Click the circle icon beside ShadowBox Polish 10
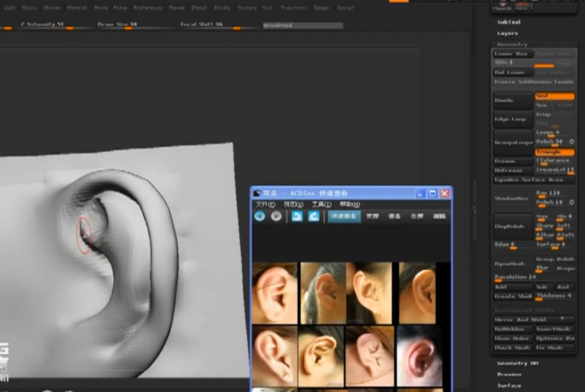This screenshot has width=585, height=392. click(572, 202)
